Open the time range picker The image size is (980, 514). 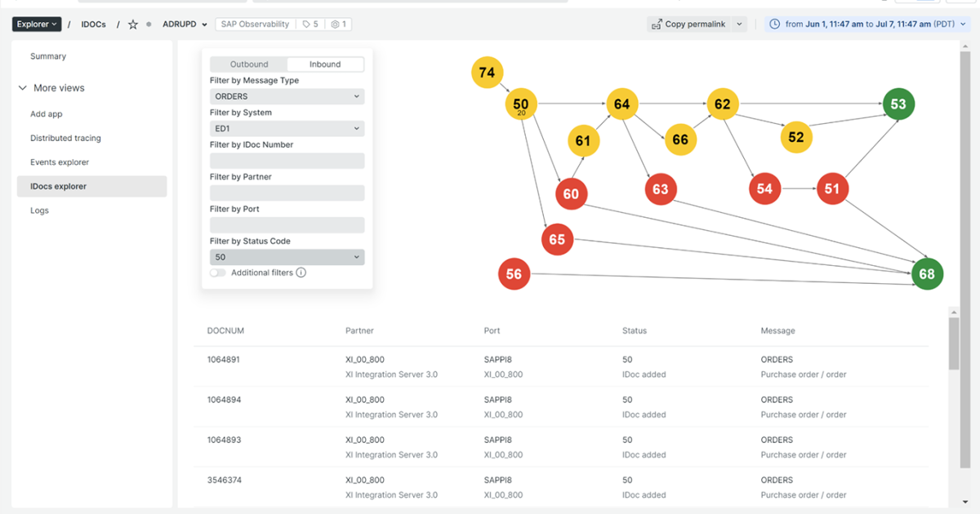pos(857,24)
